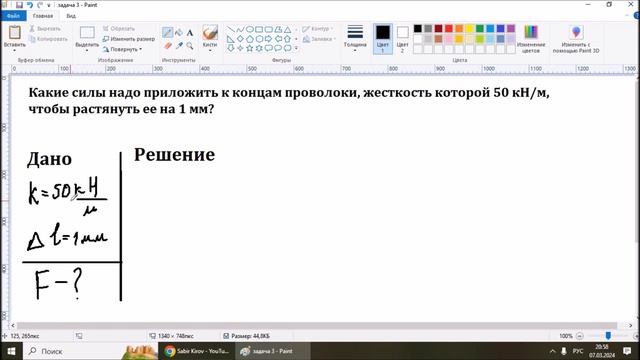Choose the straight Line shape
The height and width of the screenshot is (360, 640).
pyautogui.click(x=231, y=29)
